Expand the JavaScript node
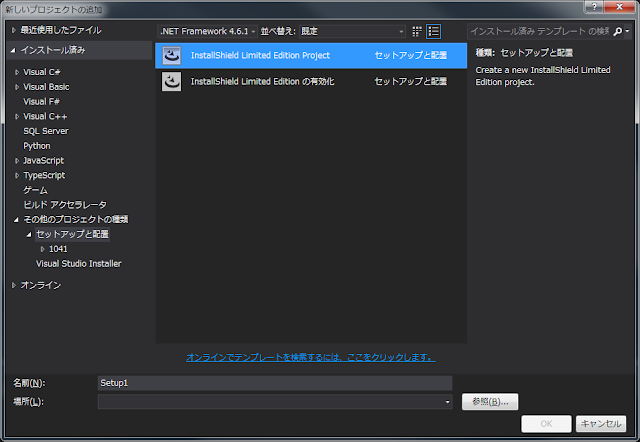The width and height of the screenshot is (640, 442). 17,161
